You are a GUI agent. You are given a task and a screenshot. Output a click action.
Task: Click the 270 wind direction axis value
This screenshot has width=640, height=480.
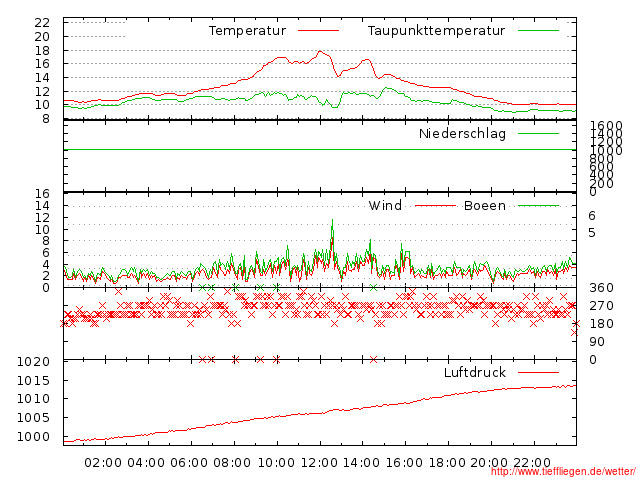pos(601,306)
